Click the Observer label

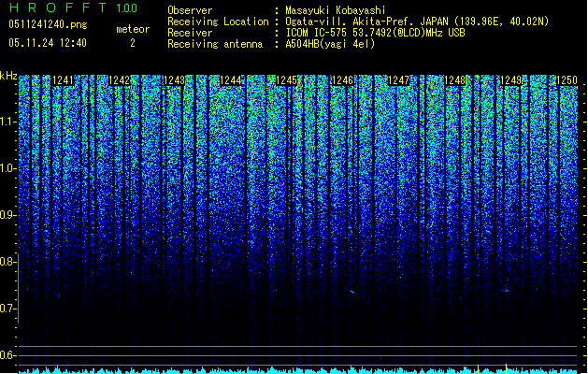[190, 10]
